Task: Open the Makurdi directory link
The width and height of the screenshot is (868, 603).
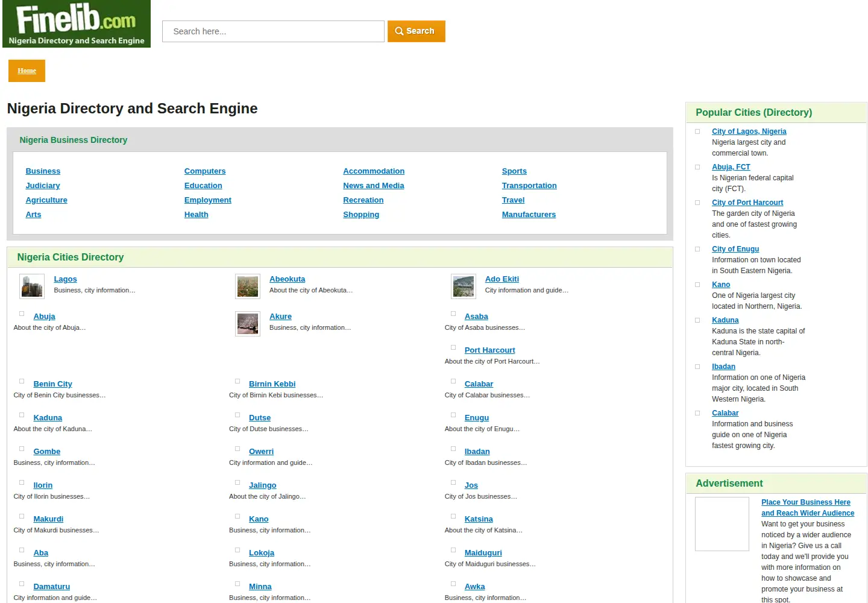Action: pyautogui.click(x=48, y=519)
